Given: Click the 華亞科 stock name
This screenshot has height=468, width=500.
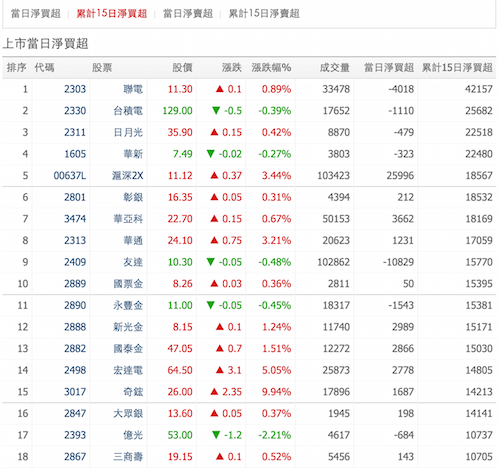Looking at the screenshot, I should (x=128, y=219).
